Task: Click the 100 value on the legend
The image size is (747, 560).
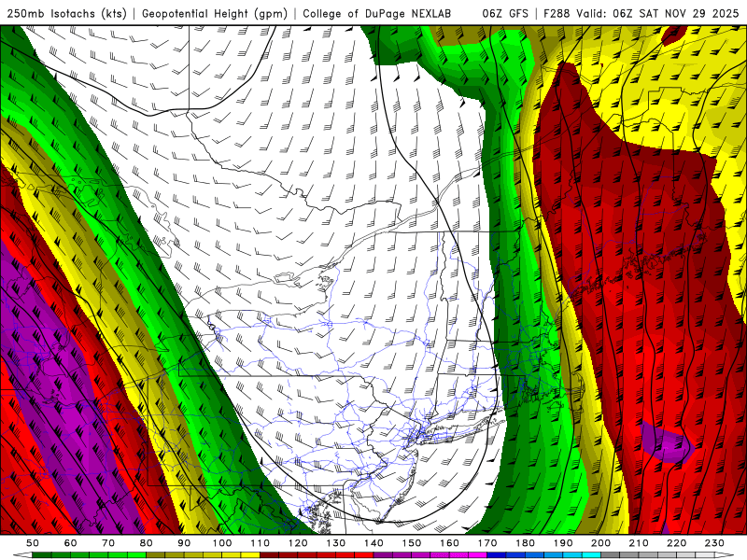Action: [222, 543]
